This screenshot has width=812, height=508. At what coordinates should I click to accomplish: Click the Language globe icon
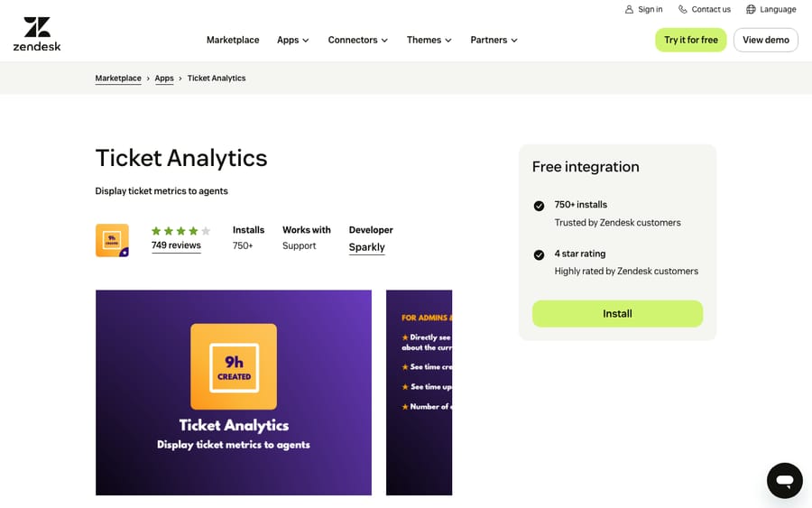[751, 9]
